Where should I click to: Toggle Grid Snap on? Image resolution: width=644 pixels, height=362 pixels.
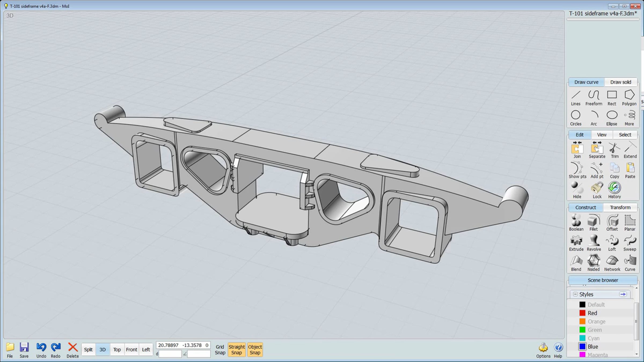click(220, 350)
